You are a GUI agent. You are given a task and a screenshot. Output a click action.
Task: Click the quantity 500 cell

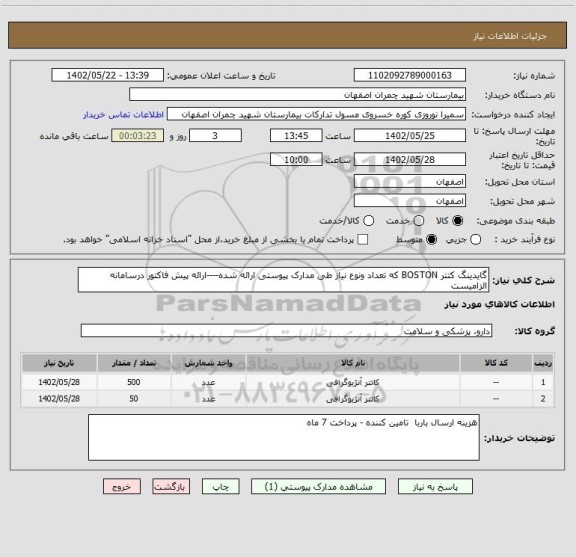pos(134,382)
